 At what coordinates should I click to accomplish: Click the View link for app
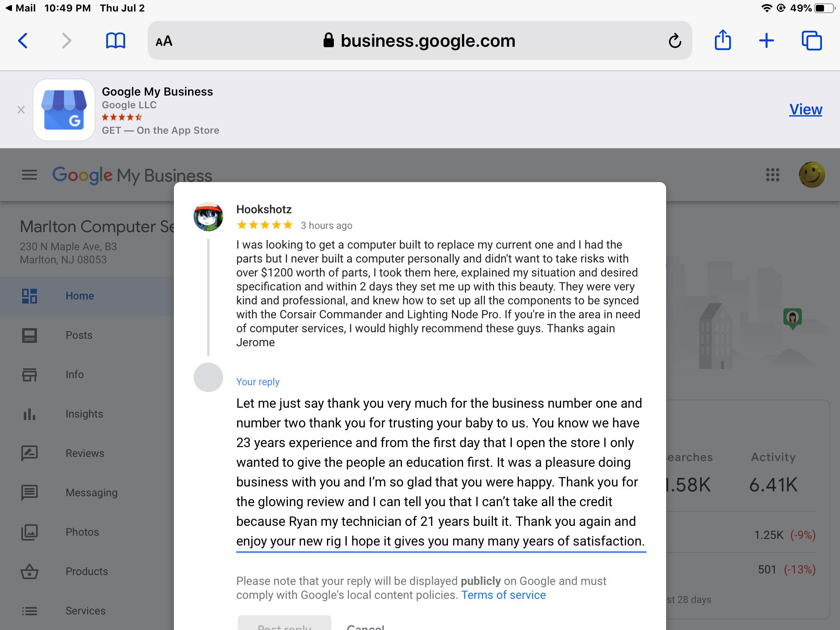click(x=806, y=110)
